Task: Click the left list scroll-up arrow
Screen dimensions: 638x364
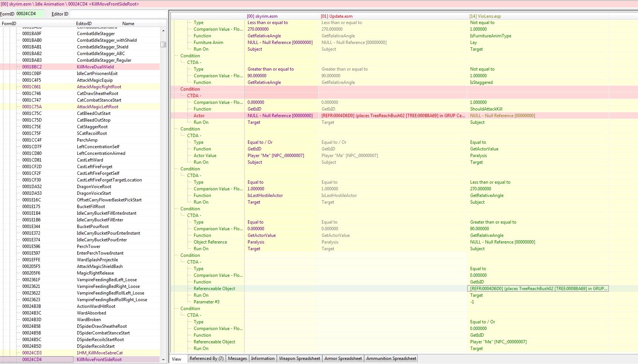Action: pos(163,31)
